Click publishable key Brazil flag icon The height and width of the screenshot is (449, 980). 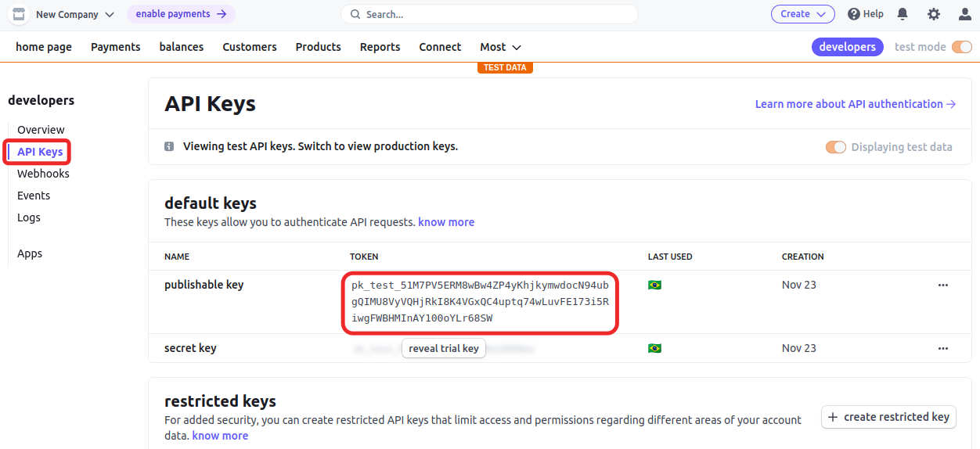(x=654, y=285)
